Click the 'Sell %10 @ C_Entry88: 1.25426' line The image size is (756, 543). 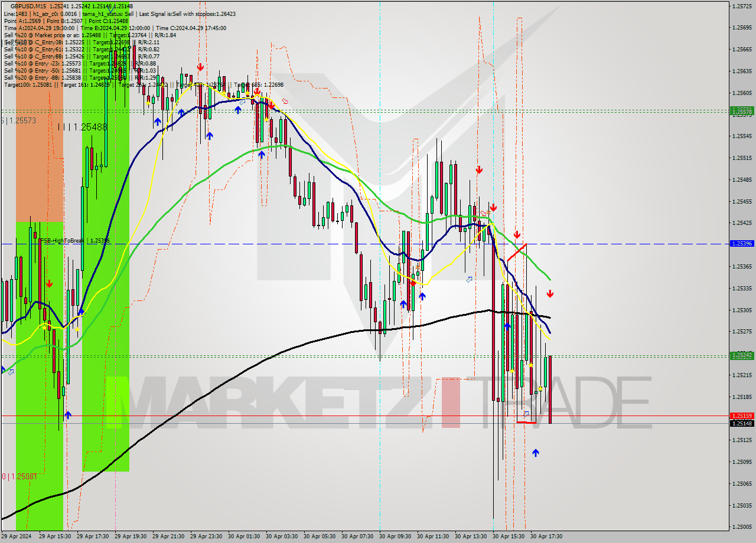click(82, 56)
